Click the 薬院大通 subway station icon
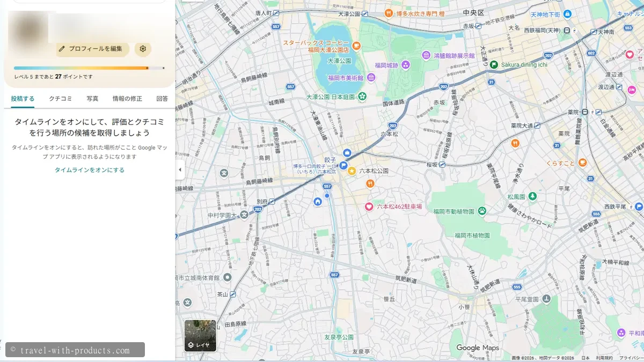The image size is (644, 362). [538, 125]
